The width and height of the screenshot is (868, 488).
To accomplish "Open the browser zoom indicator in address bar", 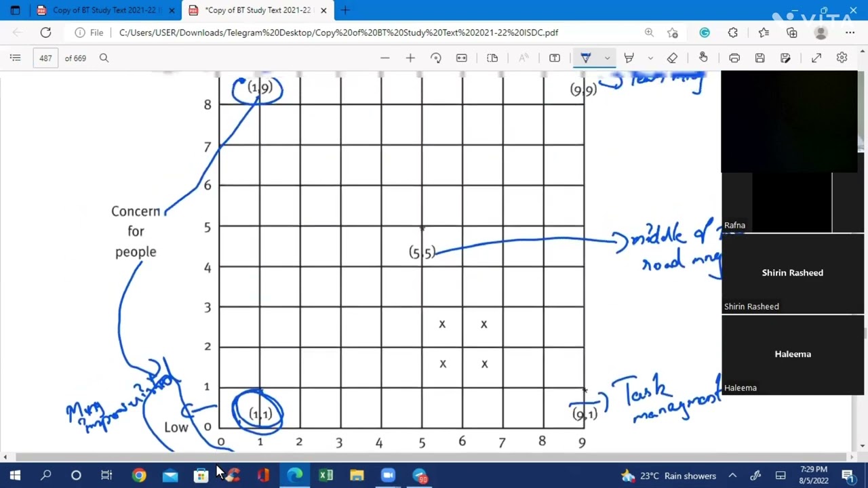I will [649, 33].
